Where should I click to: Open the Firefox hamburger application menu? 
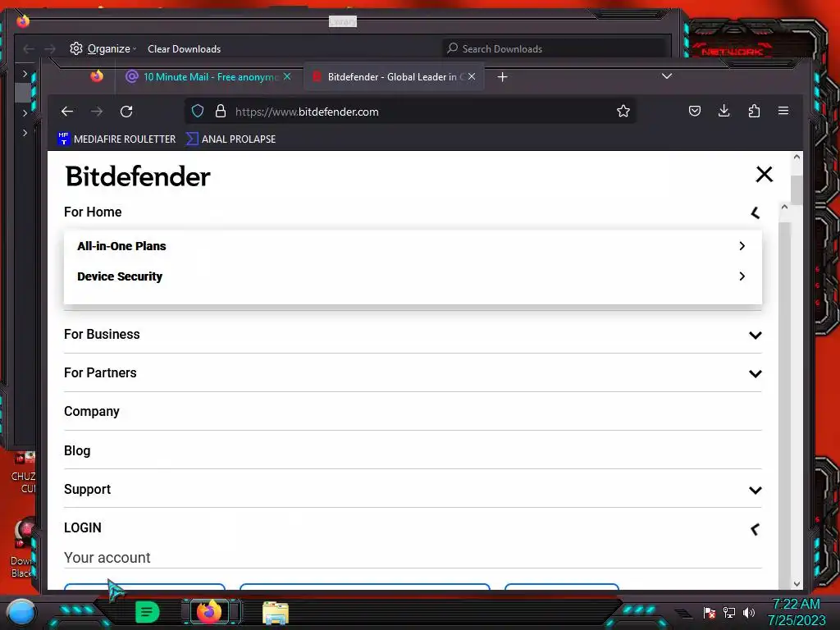[783, 111]
